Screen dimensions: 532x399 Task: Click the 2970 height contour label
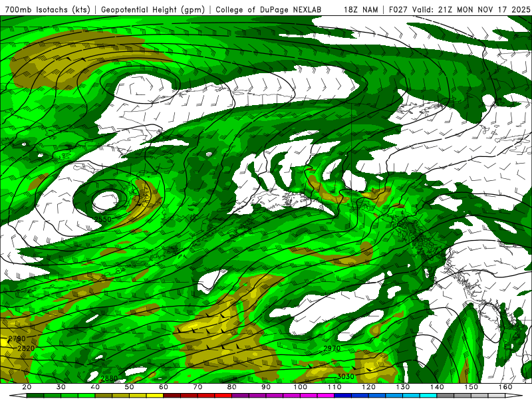332,348
